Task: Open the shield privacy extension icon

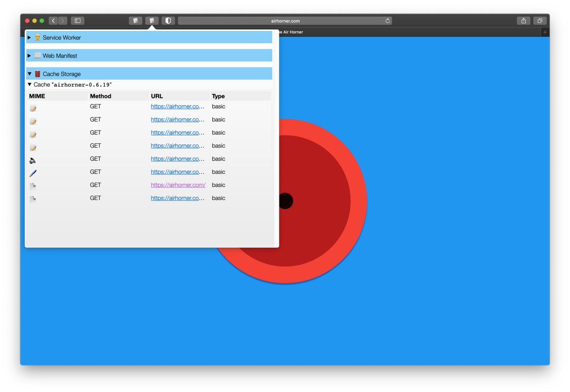Action: click(x=168, y=21)
